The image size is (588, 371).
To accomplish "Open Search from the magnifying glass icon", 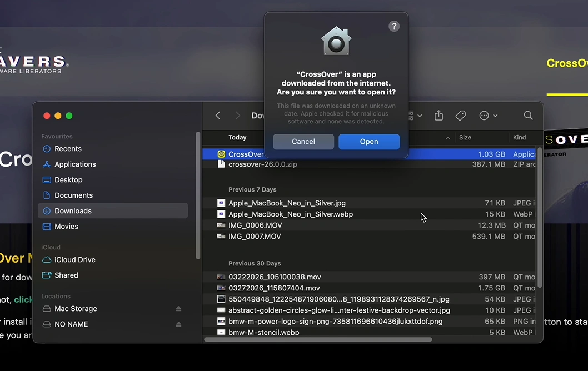I will click(x=527, y=115).
